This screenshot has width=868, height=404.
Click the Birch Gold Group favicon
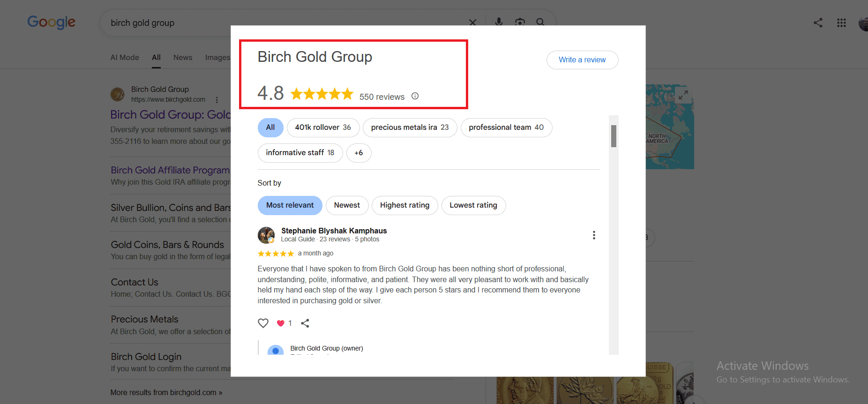[117, 94]
